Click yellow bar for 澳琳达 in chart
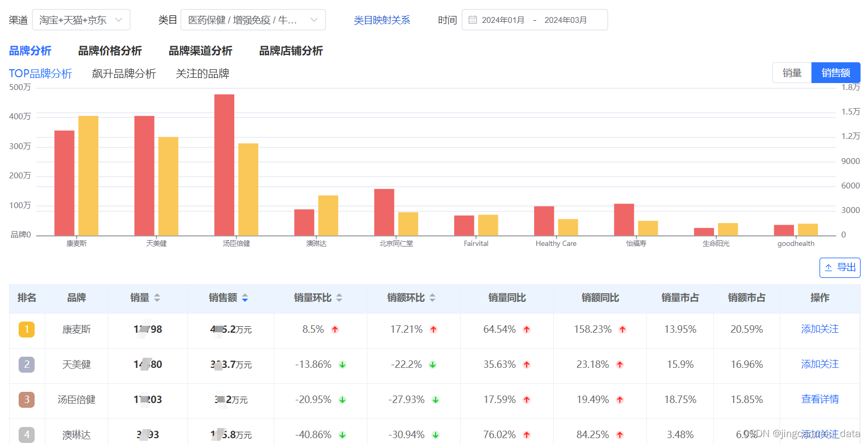 pos(328,216)
